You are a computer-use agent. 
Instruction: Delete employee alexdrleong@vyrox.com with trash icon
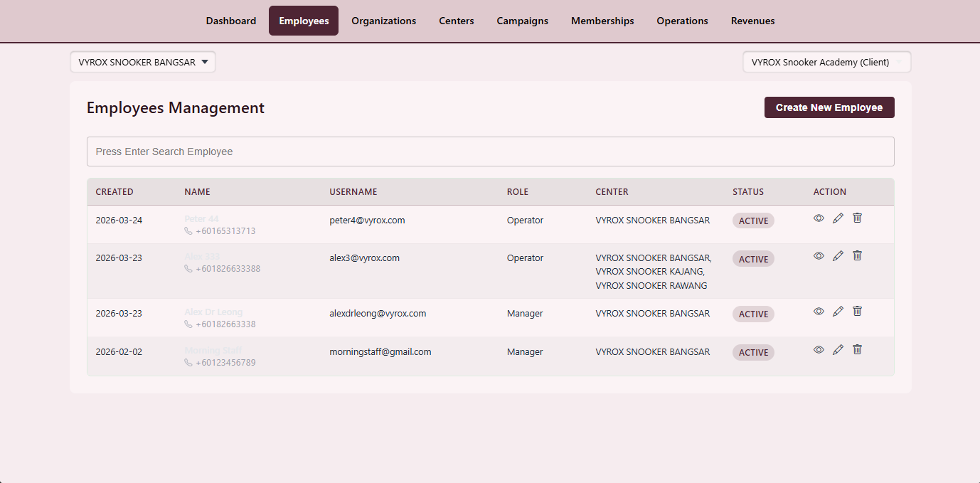[x=857, y=312]
